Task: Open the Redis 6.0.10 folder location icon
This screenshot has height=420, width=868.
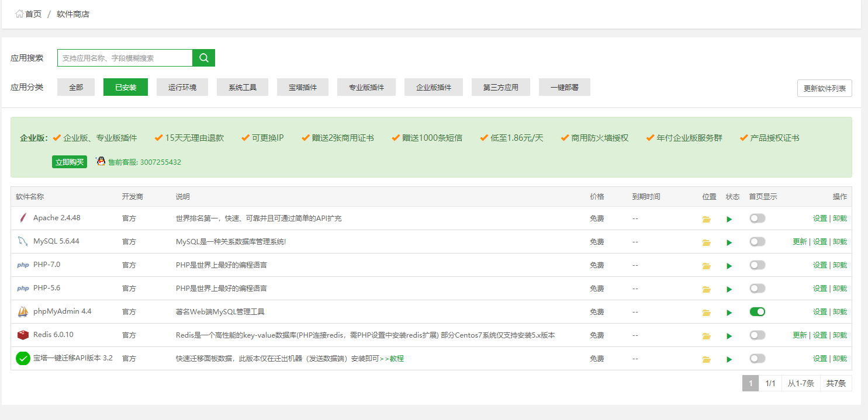Action: click(707, 336)
